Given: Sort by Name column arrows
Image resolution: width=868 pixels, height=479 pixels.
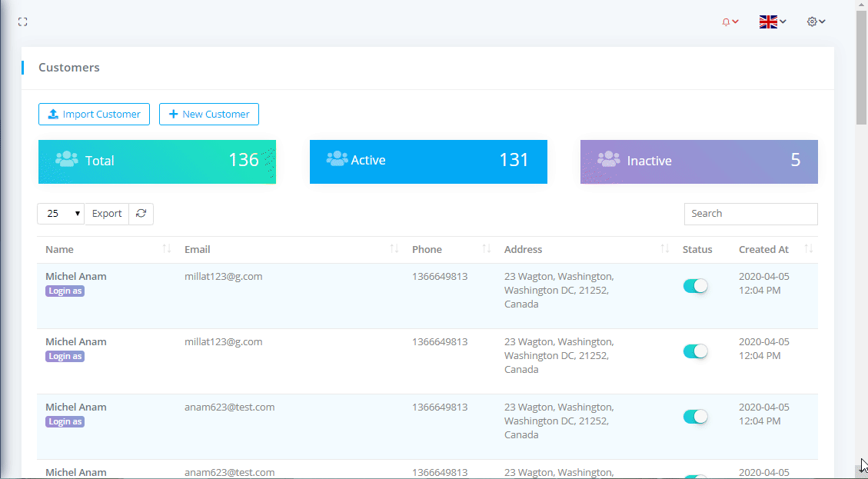Looking at the screenshot, I should coord(167,249).
